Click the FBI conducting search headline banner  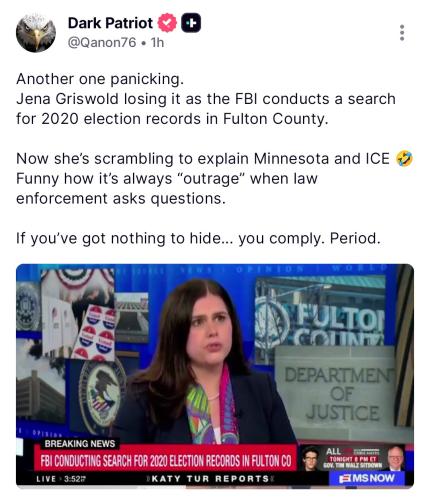click(x=166, y=461)
